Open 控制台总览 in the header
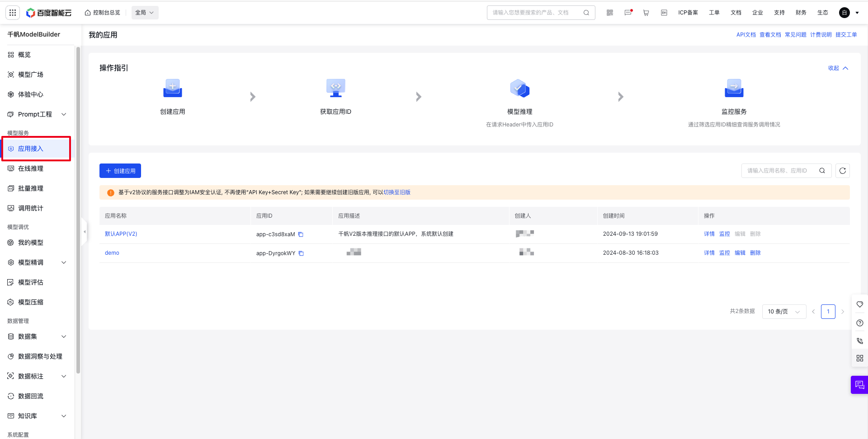 pyautogui.click(x=103, y=13)
